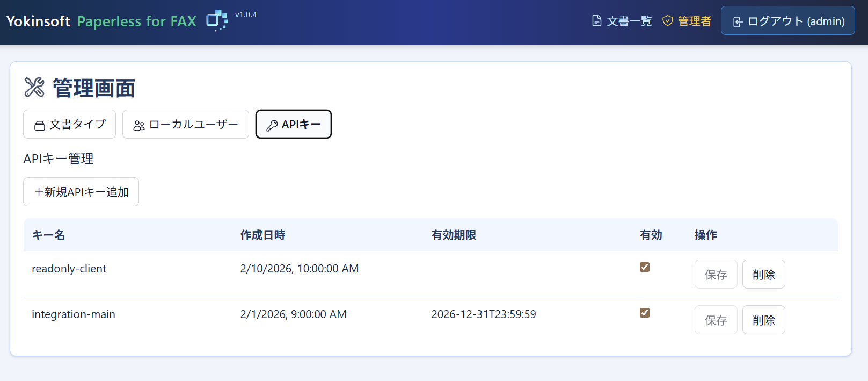Image resolution: width=868 pixels, height=381 pixels.
Task: Click the logout arrow icon
Action: [x=738, y=21]
